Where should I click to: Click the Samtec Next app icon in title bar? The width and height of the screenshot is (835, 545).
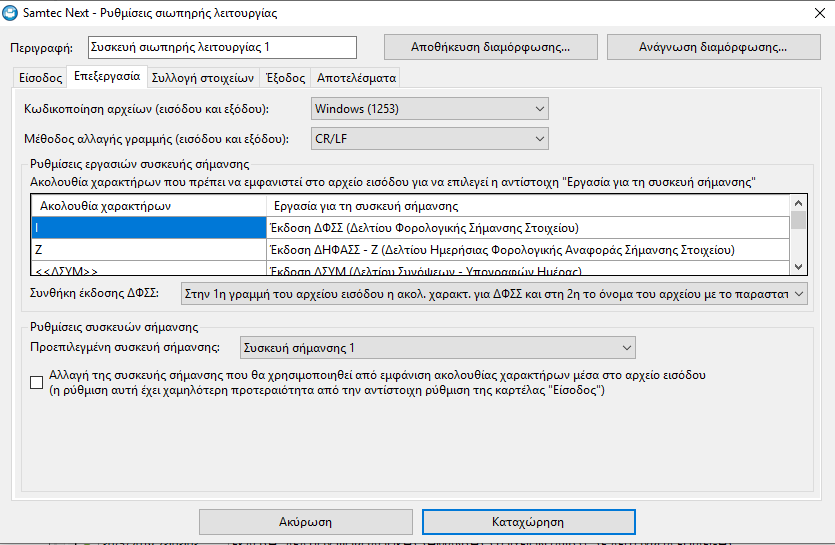click(x=10, y=13)
